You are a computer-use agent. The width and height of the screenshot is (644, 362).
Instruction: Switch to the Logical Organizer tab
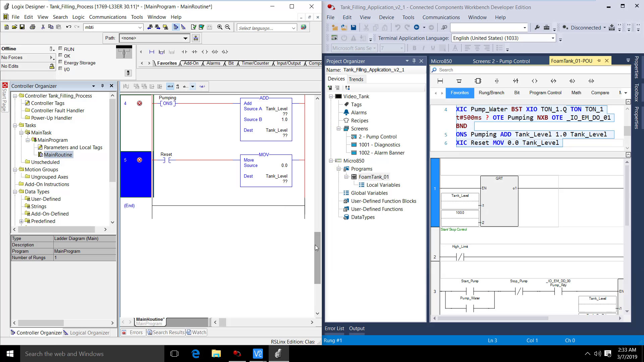coord(89,333)
